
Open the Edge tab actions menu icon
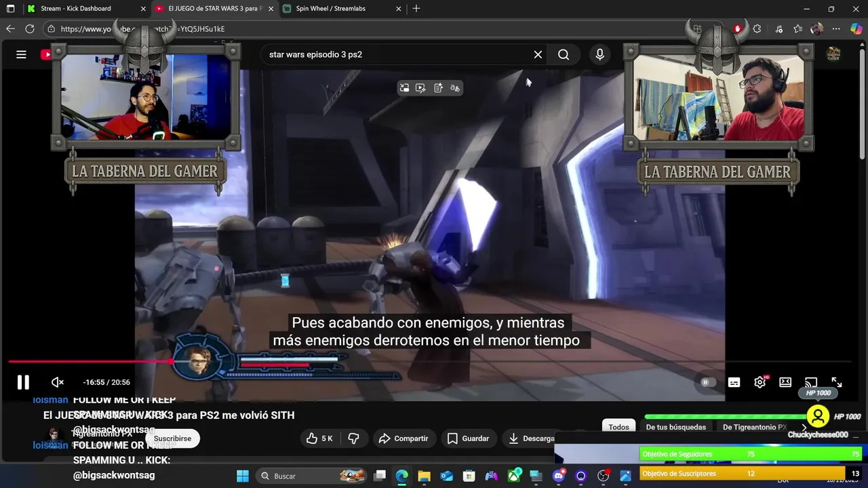10,9
